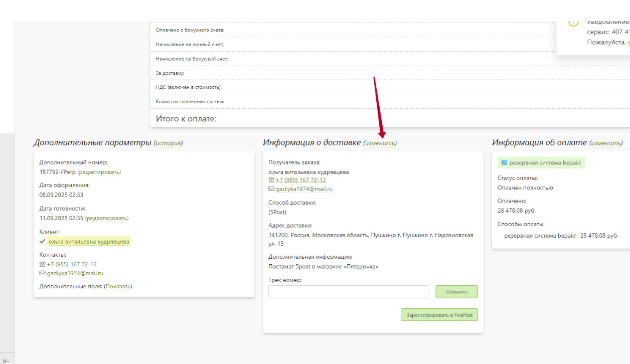Edit the additional number 187792-FPerp
Screen dimensions: 630x364
pyautogui.click(x=99, y=172)
